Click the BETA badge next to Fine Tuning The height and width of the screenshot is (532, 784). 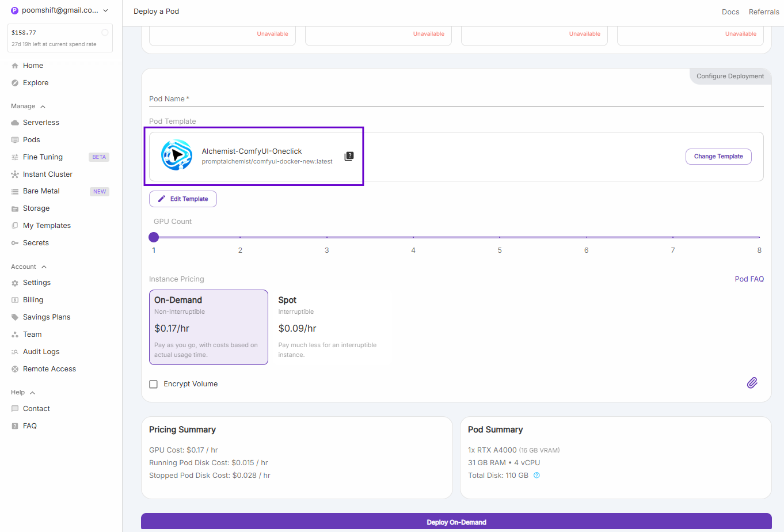99,157
